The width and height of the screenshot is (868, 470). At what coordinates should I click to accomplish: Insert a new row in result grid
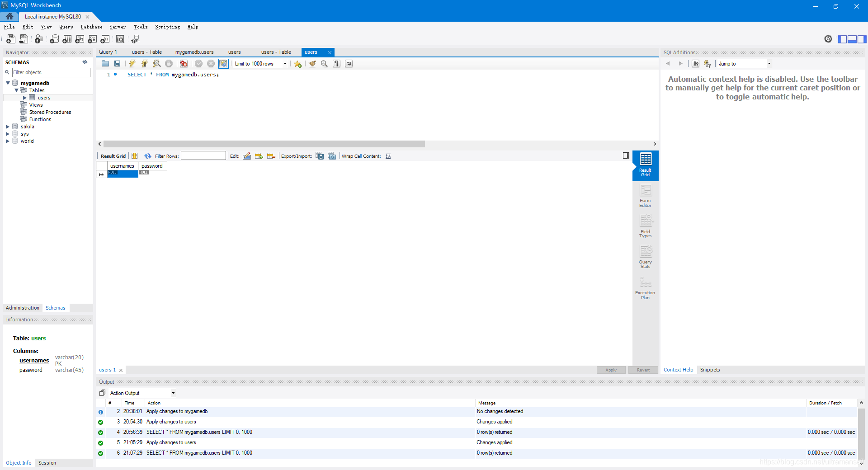coord(259,156)
